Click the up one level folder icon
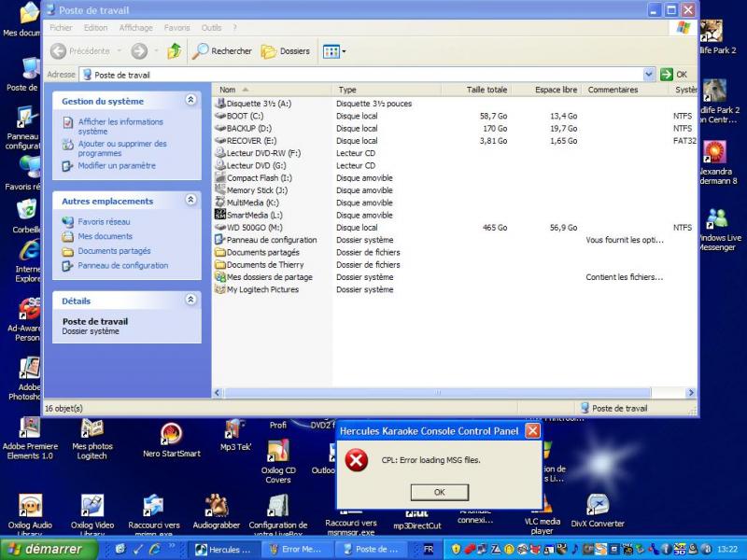Image resolution: width=747 pixels, height=560 pixels. point(174,51)
